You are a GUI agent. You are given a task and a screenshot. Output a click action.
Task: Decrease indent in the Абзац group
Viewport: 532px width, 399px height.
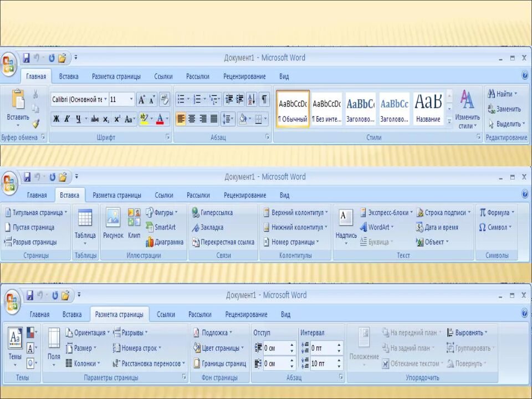[x=229, y=99]
